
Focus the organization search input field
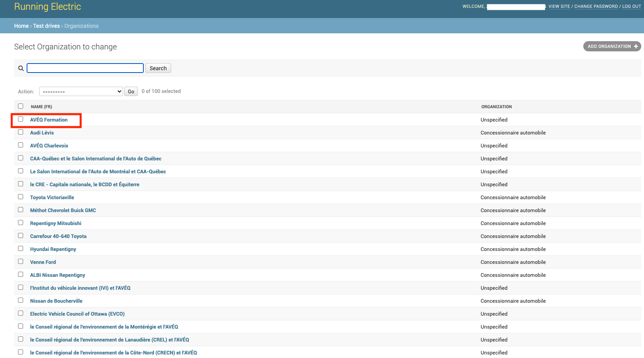[x=85, y=68]
